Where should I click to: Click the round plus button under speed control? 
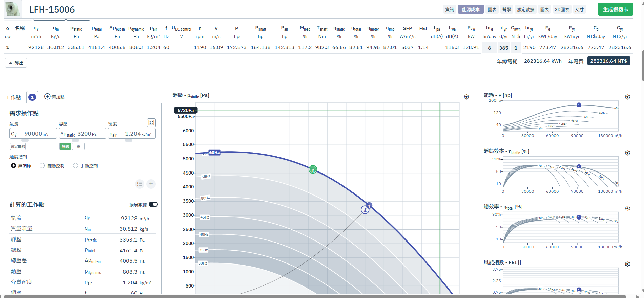151,184
